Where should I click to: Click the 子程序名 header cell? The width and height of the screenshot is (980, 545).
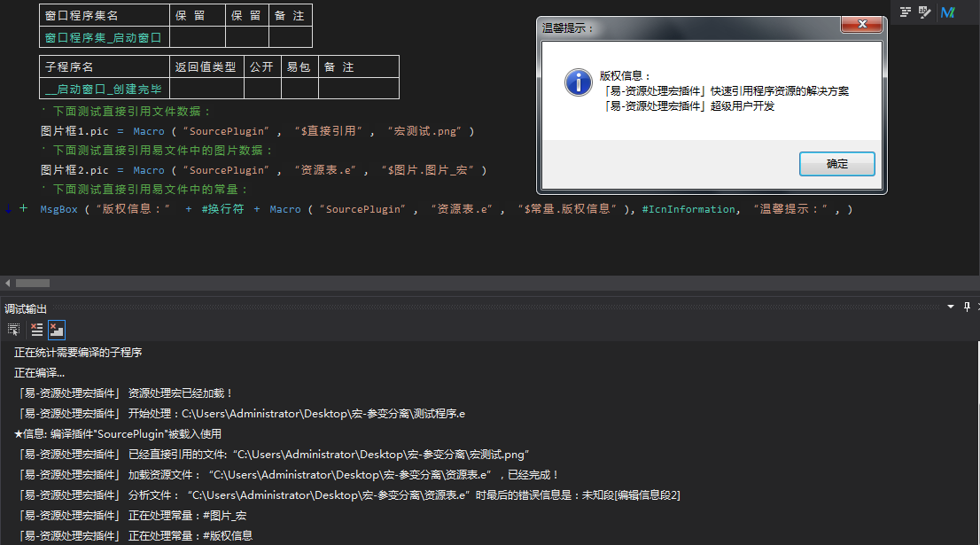coord(105,66)
